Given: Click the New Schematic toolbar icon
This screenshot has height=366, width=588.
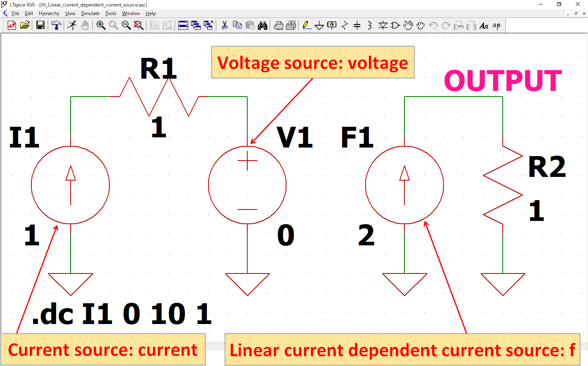Looking at the screenshot, I should point(12,25).
